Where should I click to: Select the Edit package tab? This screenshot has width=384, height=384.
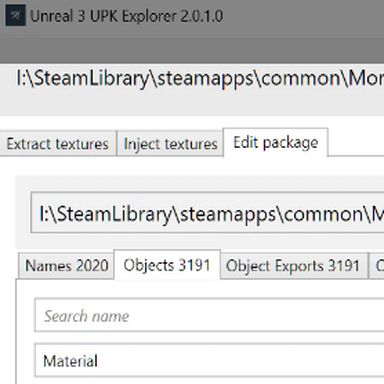[x=276, y=142]
